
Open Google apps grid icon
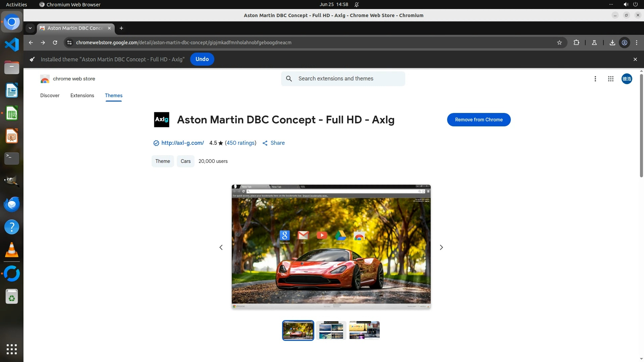coord(610,79)
